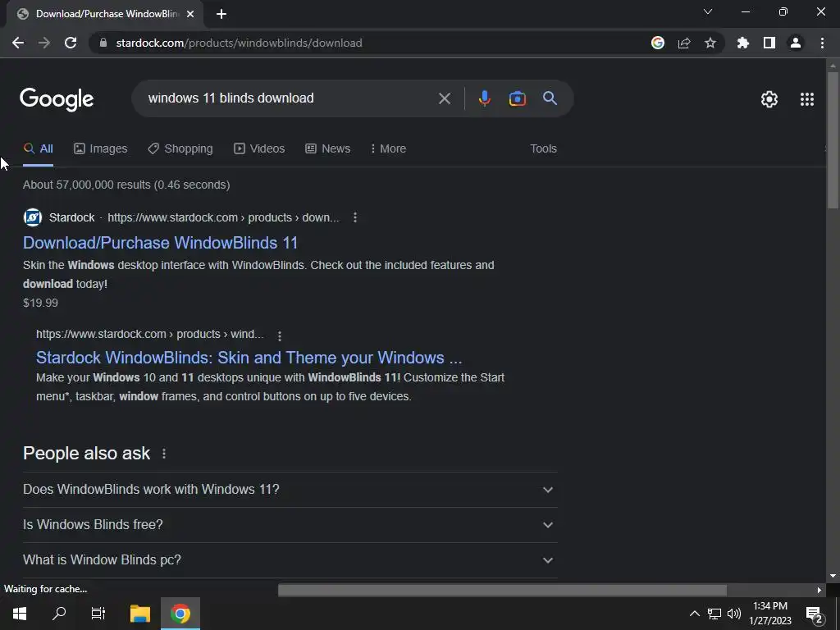
Task: Open options dots next to People also ask
Action: click(164, 454)
